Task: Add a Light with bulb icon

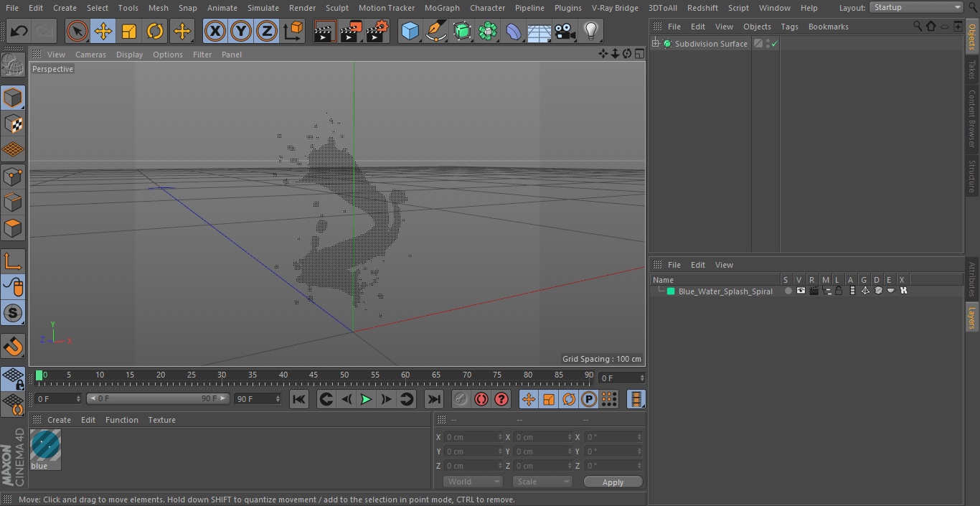Action: click(x=591, y=31)
